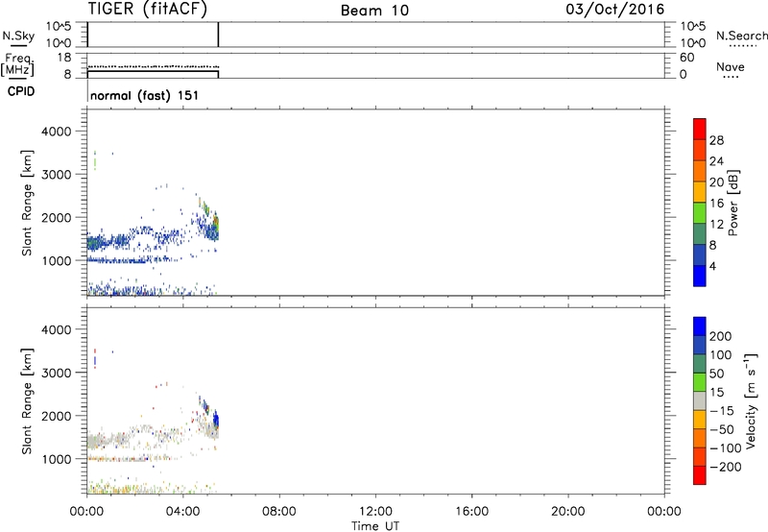Click the Velocity [m s-1] colorbar title
Image resolution: width=768 pixels, height=532 pixels.
pos(750,400)
